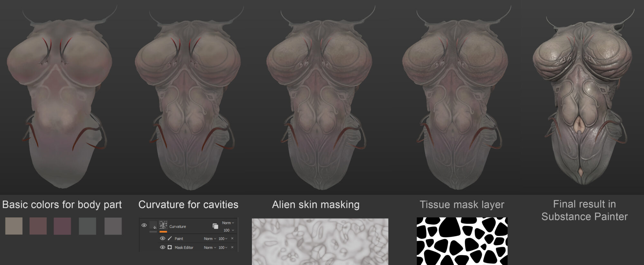The width and height of the screenshot is (644, 265).
Task: Open Paint effect opacity dropdown
Action: (x=223, y=239)
